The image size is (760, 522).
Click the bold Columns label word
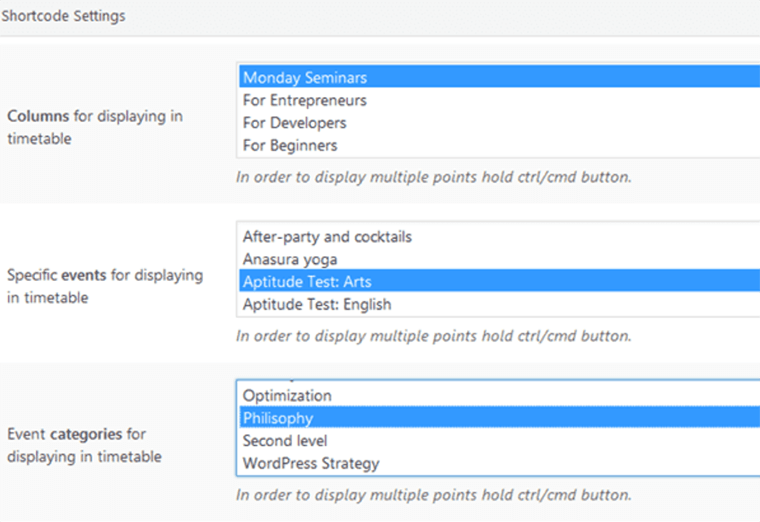click(x=38, y=116)
